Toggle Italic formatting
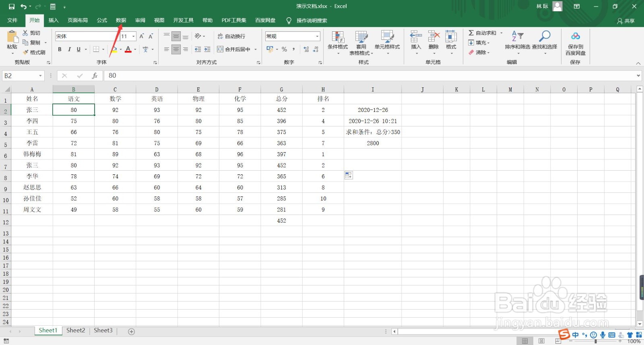Screen dimensions: 644x345 coord(69,49)
